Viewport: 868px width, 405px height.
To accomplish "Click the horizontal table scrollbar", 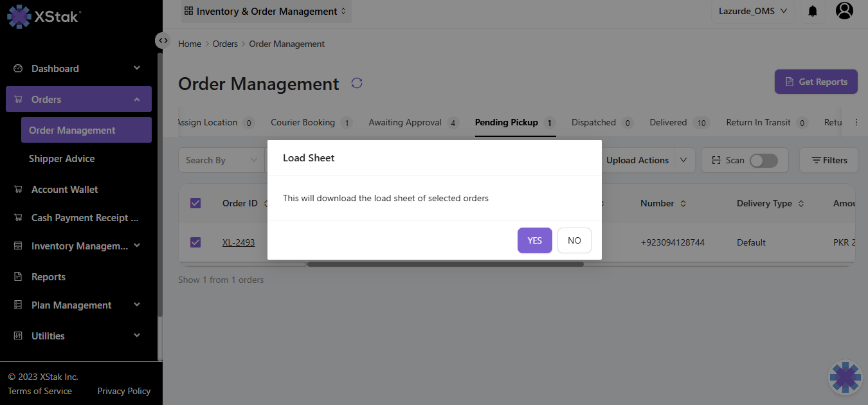I will click(x=445, y=264).
